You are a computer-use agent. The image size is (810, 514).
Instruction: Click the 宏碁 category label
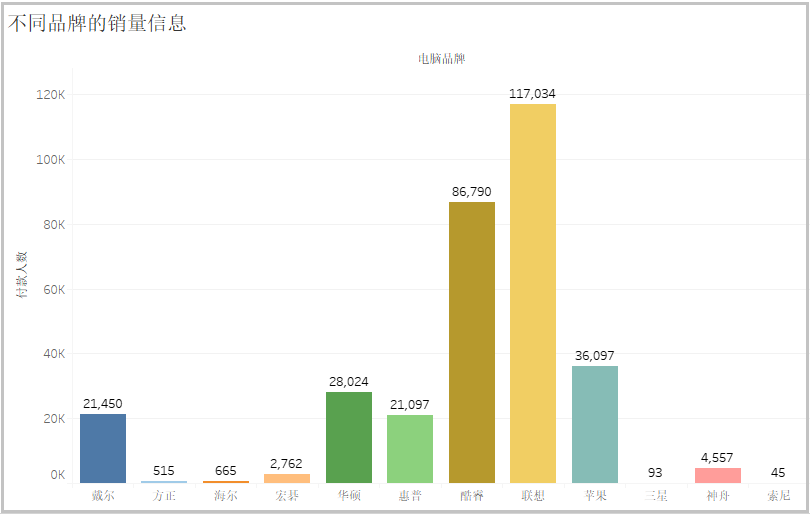click(287, 496)
